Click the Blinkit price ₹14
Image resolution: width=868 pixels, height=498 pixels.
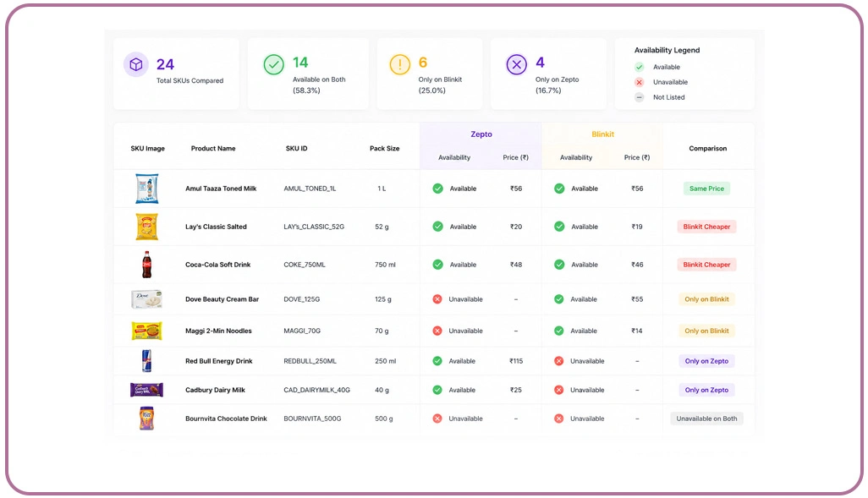(637, 331)
